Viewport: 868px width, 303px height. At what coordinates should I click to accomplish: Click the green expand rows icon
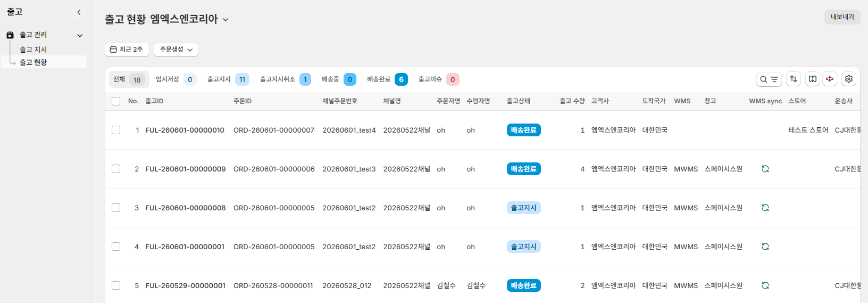[x=813, y=79]
